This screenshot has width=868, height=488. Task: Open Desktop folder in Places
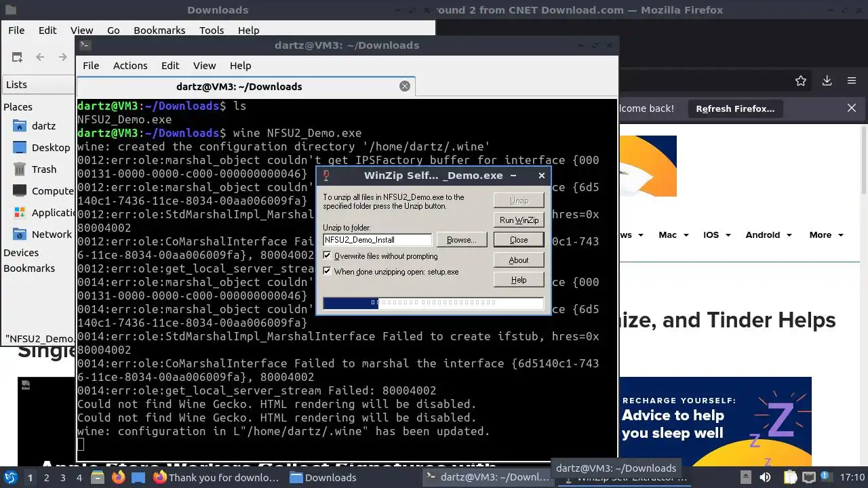(41, 148)
